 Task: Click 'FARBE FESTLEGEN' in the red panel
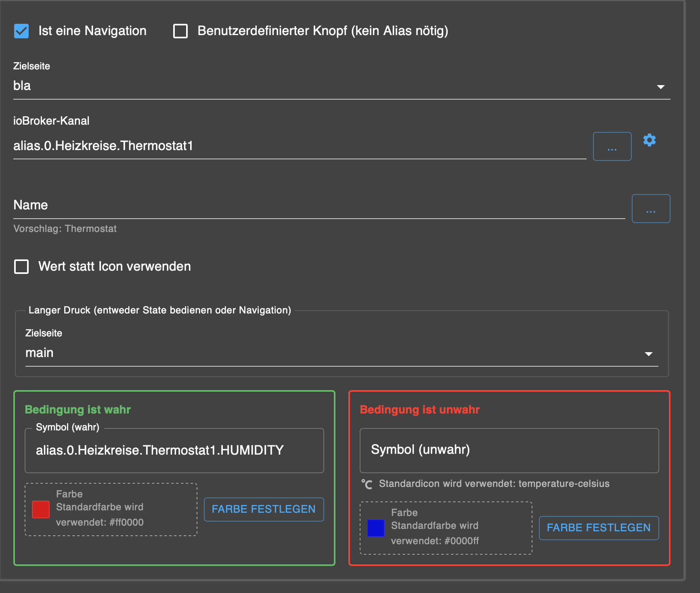click(598, 528)
